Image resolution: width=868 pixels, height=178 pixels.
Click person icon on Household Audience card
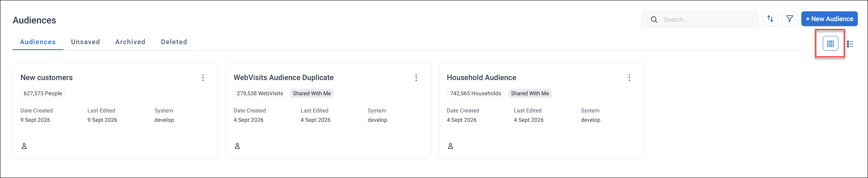[x=451, y=146]
